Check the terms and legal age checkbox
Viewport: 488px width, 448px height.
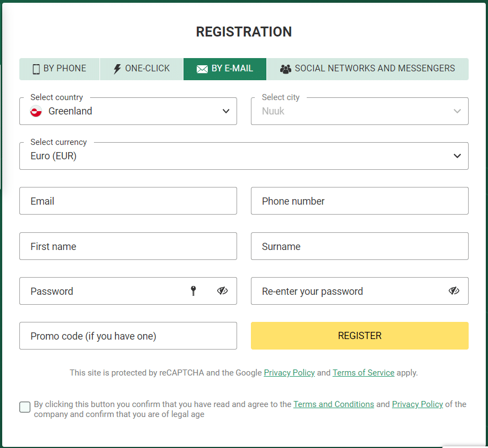(x=25, y=407)
